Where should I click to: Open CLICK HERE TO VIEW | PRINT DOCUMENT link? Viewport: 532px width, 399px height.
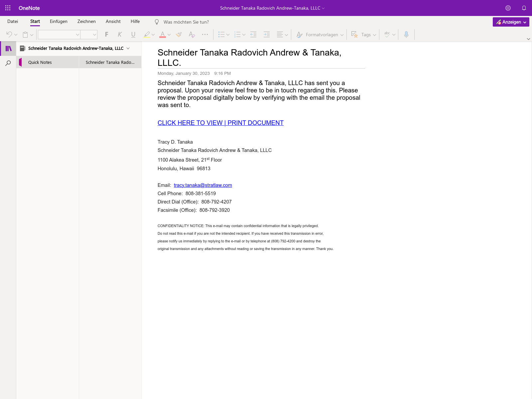[x=220, y=123]
